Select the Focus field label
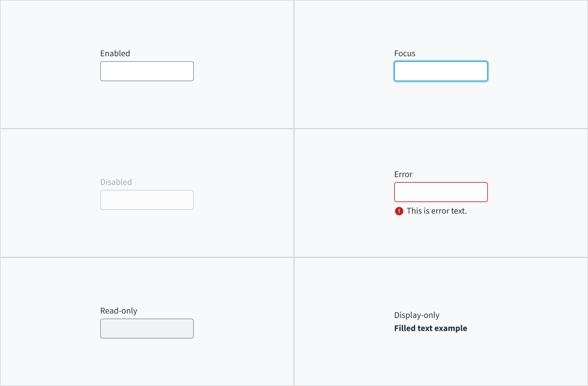This screenshot has width=588, height=386. click(x=404, y=53)
